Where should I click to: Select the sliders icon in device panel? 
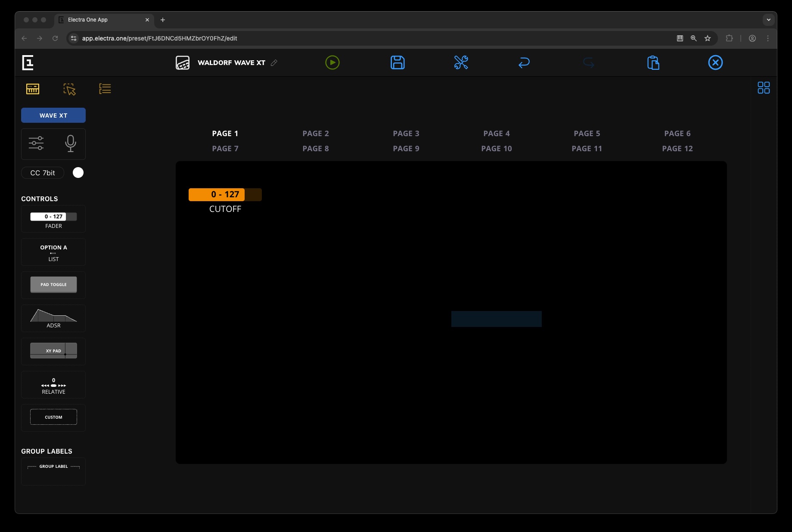click(36, 143)
